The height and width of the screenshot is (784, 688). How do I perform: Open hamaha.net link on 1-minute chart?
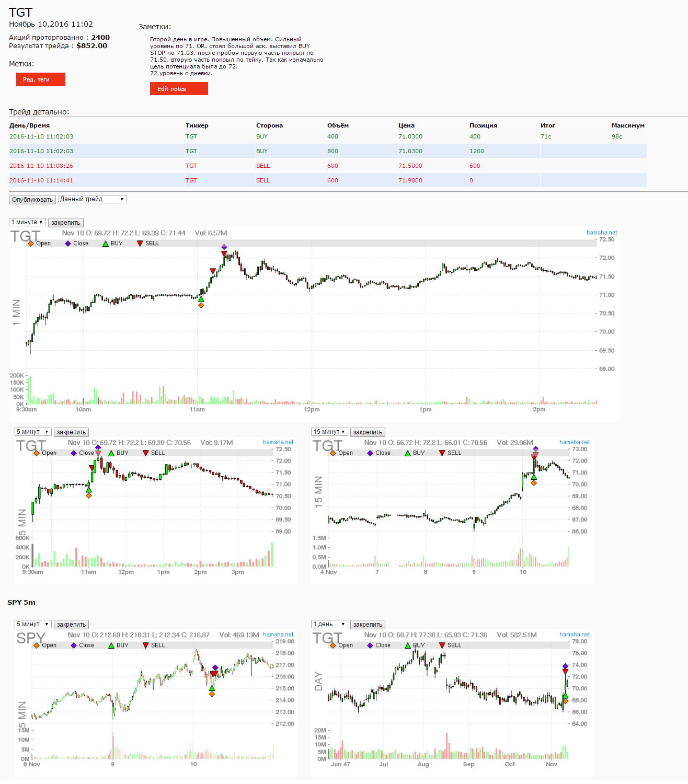602,233
